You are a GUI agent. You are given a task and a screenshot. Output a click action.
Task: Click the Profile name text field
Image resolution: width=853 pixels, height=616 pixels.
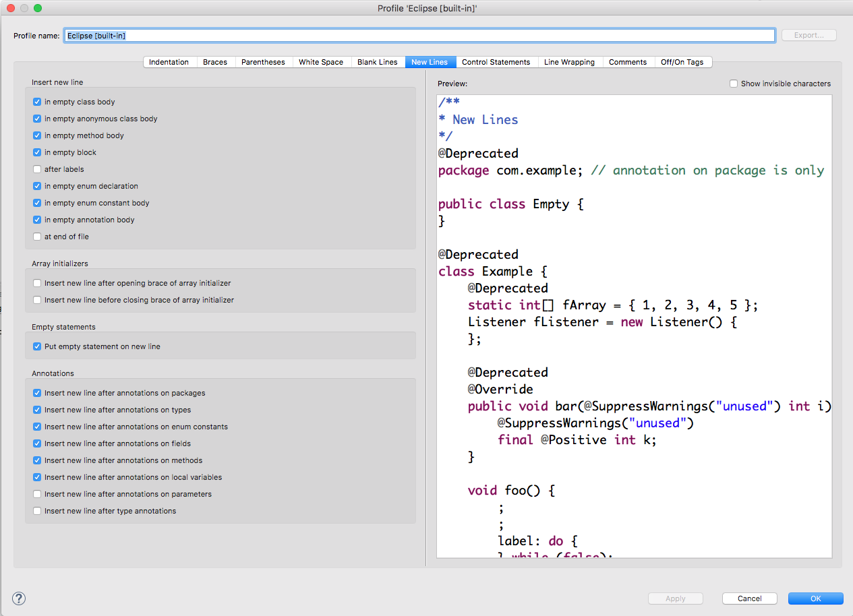click(x=418, y=36)
